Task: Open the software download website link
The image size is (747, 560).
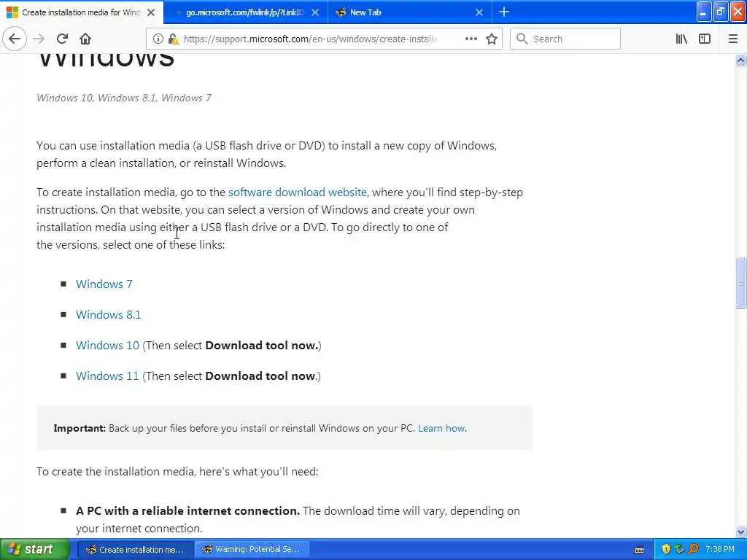Action: coord(298,192)
